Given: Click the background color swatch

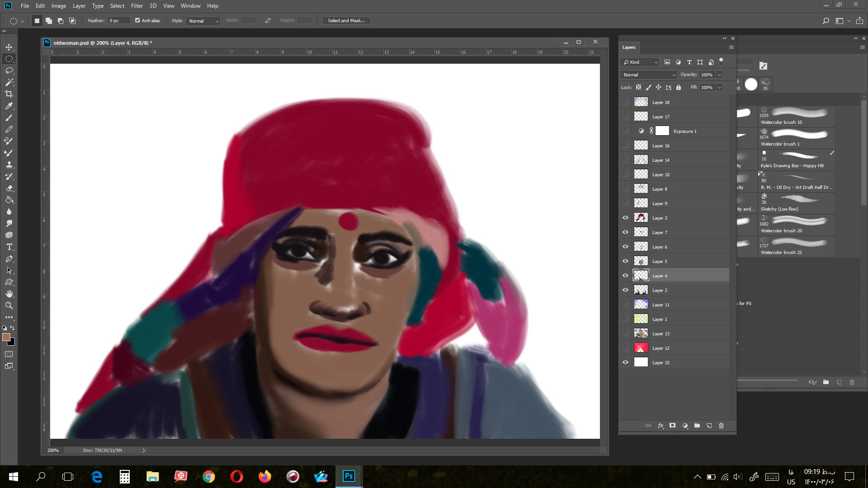Looking at the screenshot, I should click(x=12, y=343).
